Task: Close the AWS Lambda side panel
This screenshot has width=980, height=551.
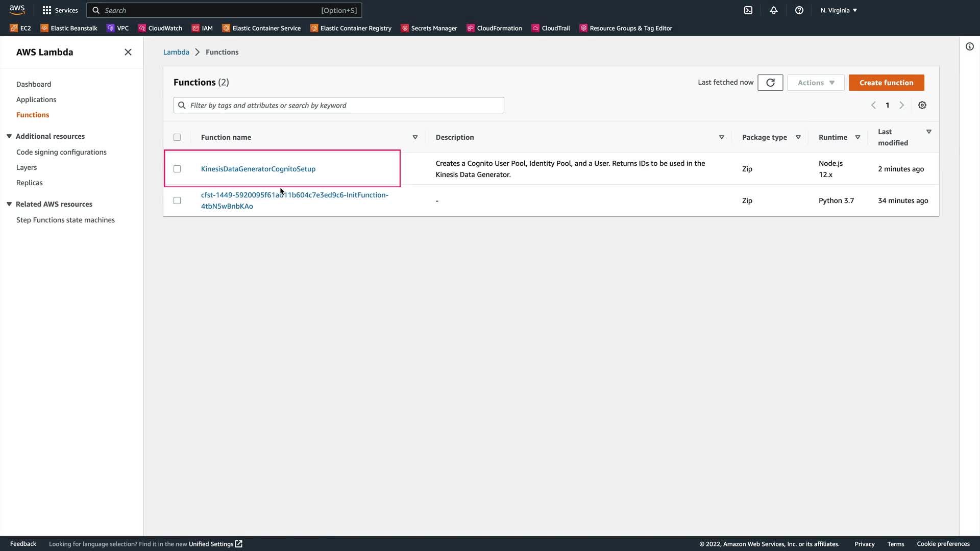Action: [128, 52]
